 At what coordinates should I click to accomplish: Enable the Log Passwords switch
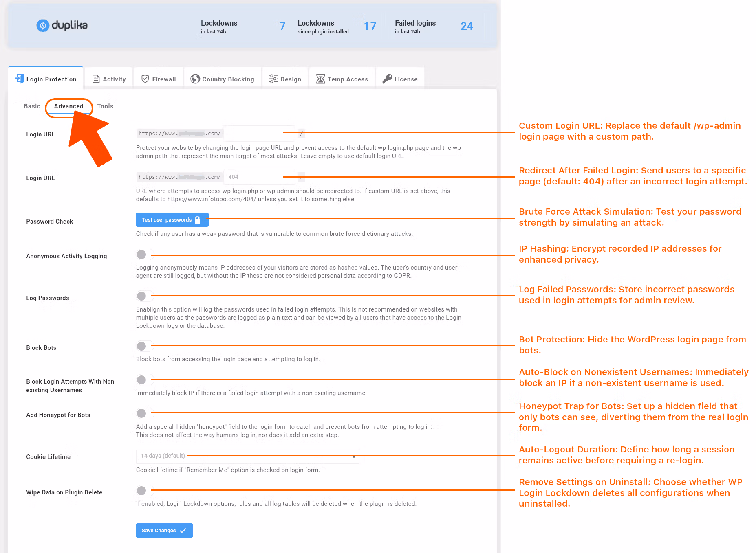point(144,296)
